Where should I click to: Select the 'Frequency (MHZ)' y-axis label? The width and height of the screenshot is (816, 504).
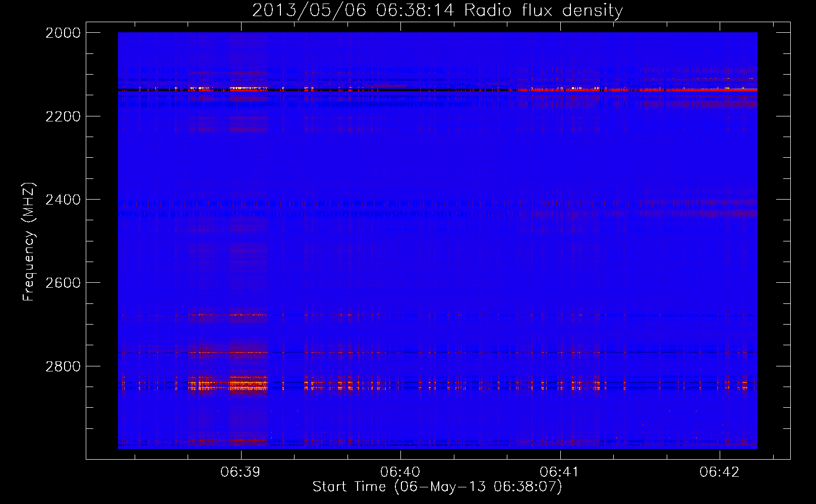(x=29, y=242)
